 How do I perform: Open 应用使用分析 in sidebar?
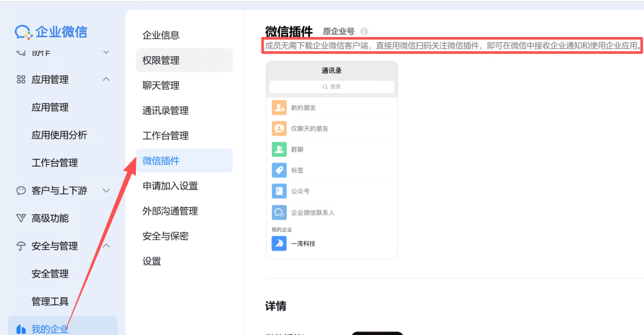(x=59, y=135)
